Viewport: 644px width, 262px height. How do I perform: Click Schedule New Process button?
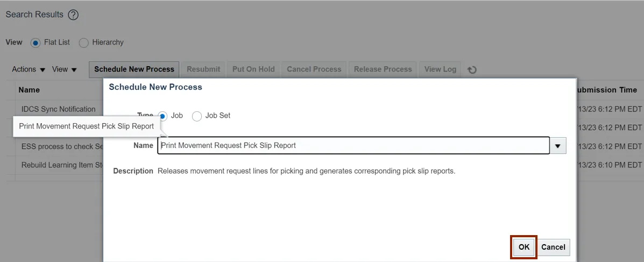coord(134,69)
